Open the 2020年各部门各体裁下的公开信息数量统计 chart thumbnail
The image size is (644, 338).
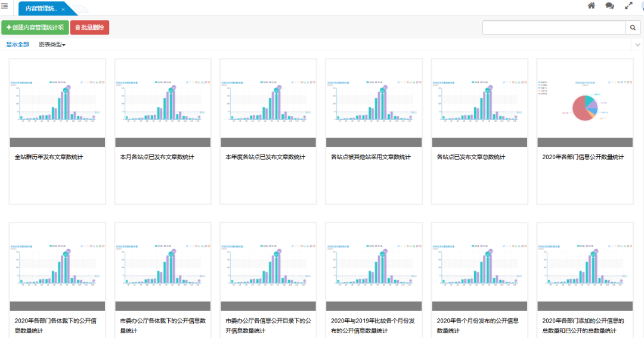(x=57, y=263)
